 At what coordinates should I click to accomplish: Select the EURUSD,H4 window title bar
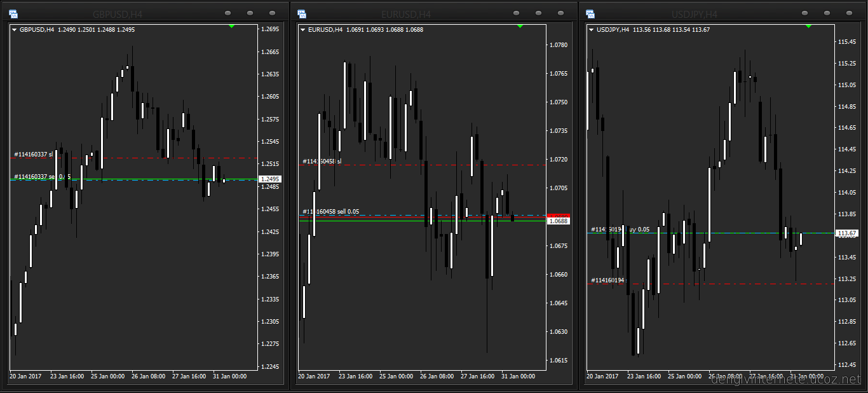(x=405, y=14)
